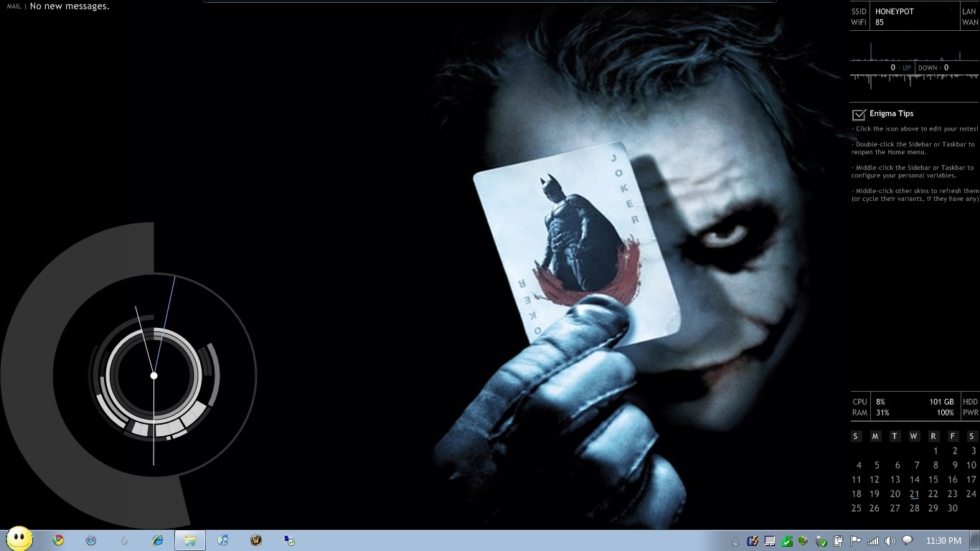Open the compass browser icon on taskbar
Screen dimensions: 980x551
91,540
